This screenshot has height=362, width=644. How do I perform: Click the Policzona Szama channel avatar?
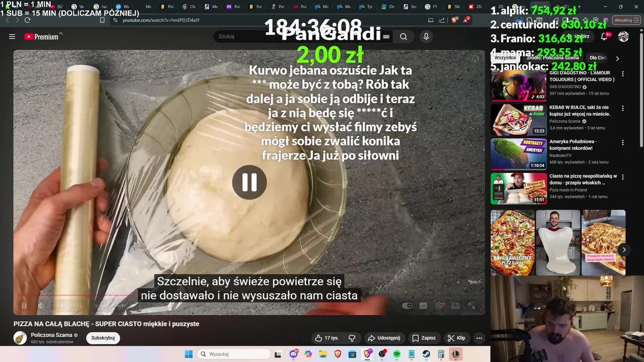coord(20,338)
